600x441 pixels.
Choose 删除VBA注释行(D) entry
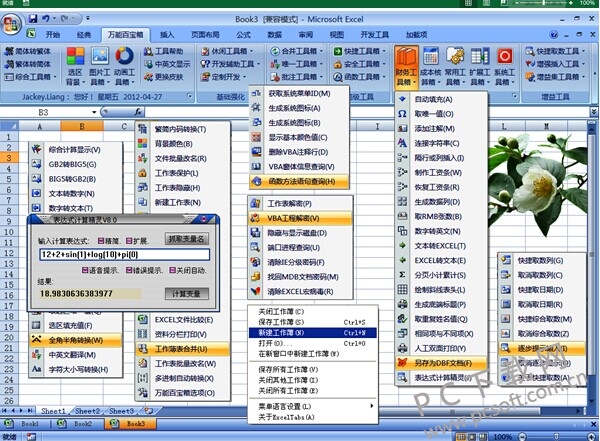[x=299, y=152]
